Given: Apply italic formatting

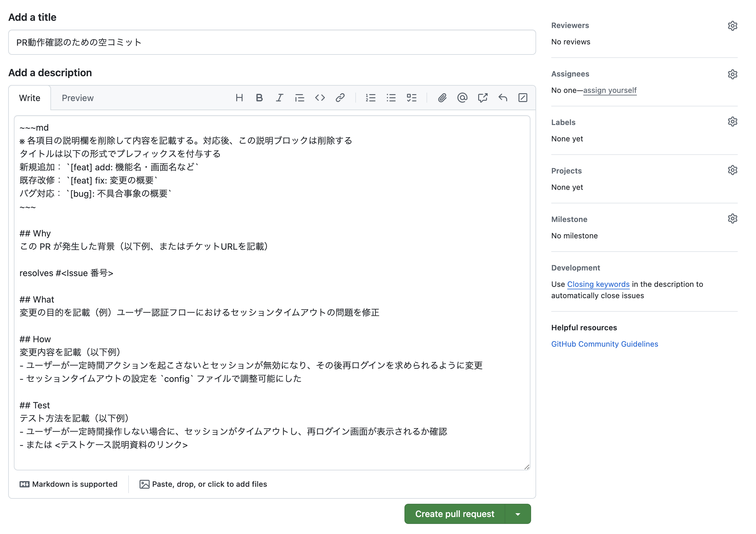Looking at the screenshot, I should pyautogui.click(x=279, y=97).
